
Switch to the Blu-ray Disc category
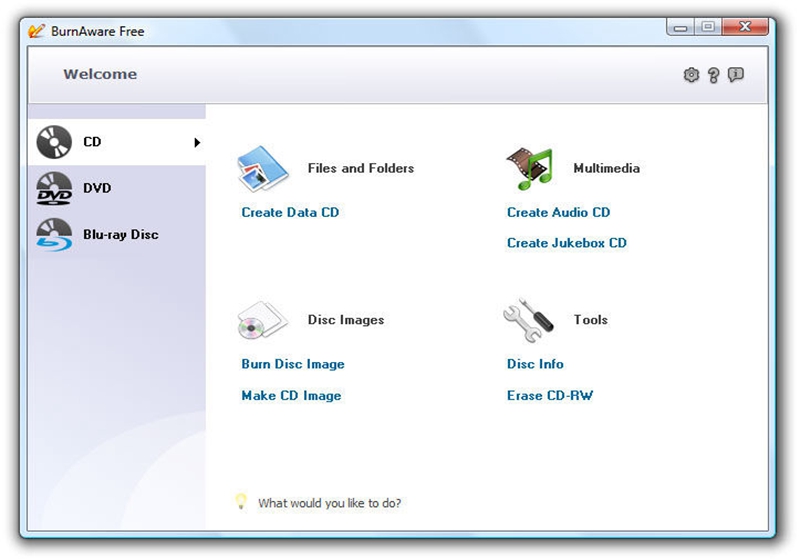pyautogui.click(x=117, y=235)
